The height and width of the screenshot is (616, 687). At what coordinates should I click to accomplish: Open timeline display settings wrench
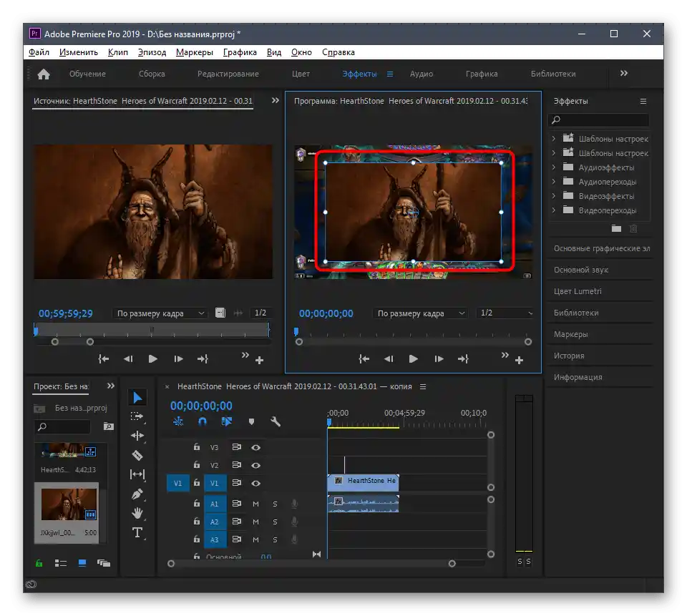(276, 422)
